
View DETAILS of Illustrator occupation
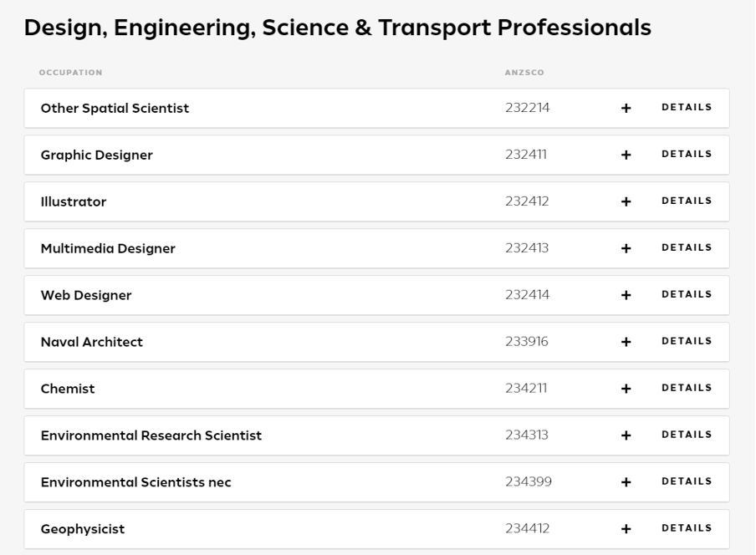click(687, 201)
